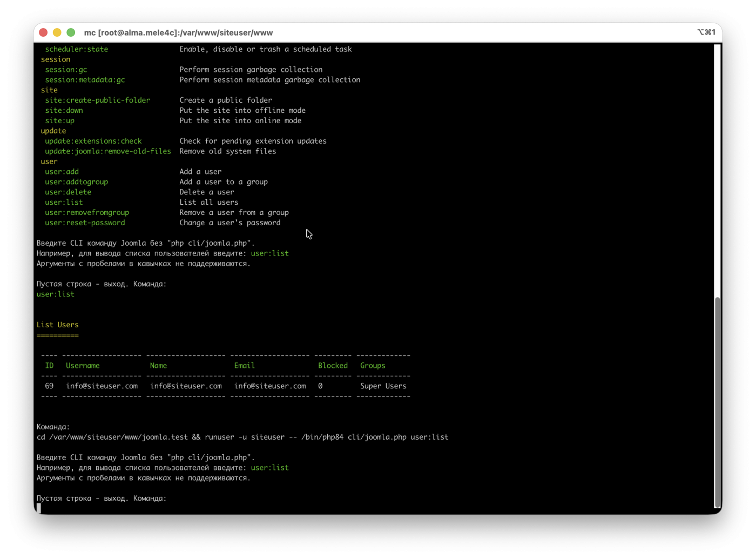Select 'Check for pending extension updates' text

(253, 142)
